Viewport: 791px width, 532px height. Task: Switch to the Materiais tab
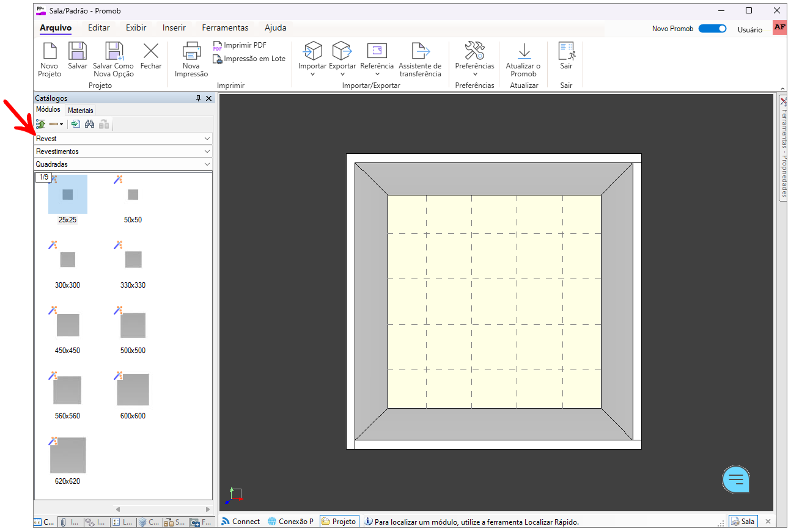(81, 111)
